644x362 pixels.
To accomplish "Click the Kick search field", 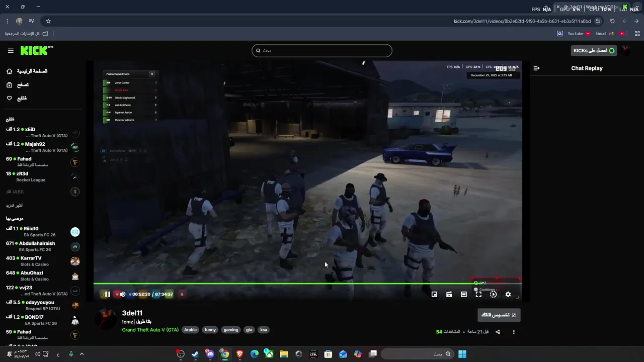I will coord(322,50).
